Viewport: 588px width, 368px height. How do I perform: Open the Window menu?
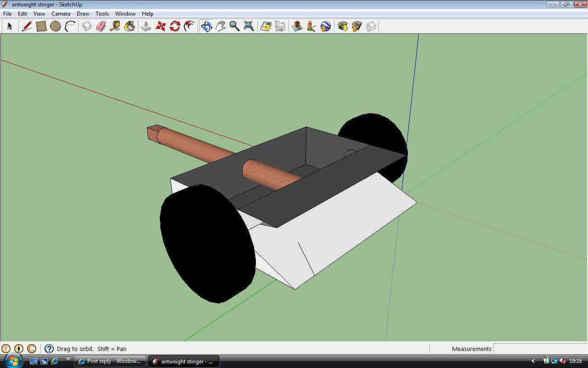125,14
